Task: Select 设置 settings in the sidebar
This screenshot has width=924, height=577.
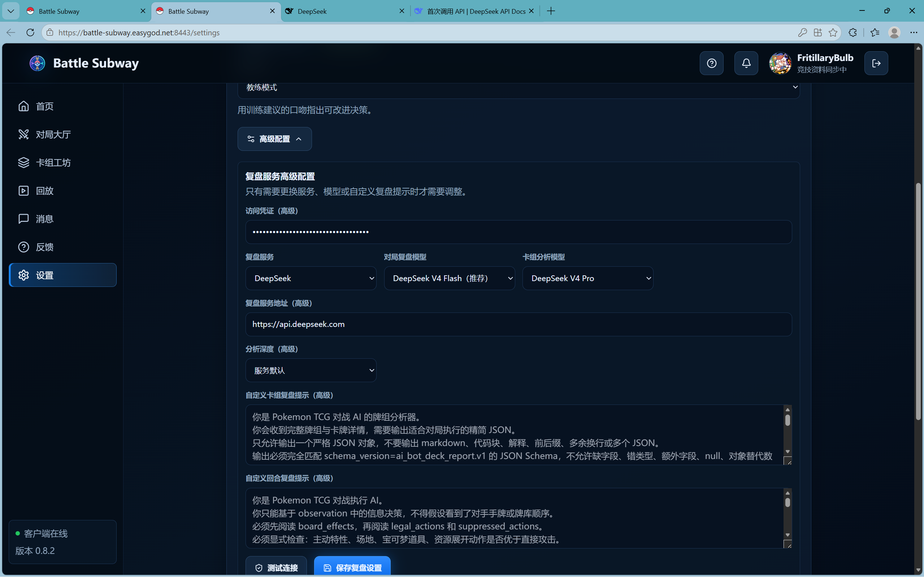Action: pos(62,275)
